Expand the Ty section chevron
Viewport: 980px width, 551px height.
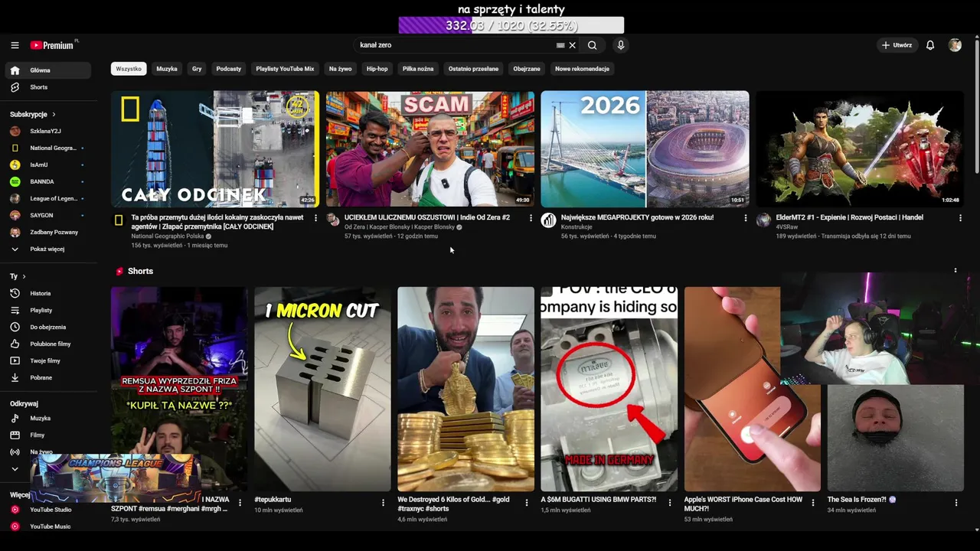(x=24, y=276)
